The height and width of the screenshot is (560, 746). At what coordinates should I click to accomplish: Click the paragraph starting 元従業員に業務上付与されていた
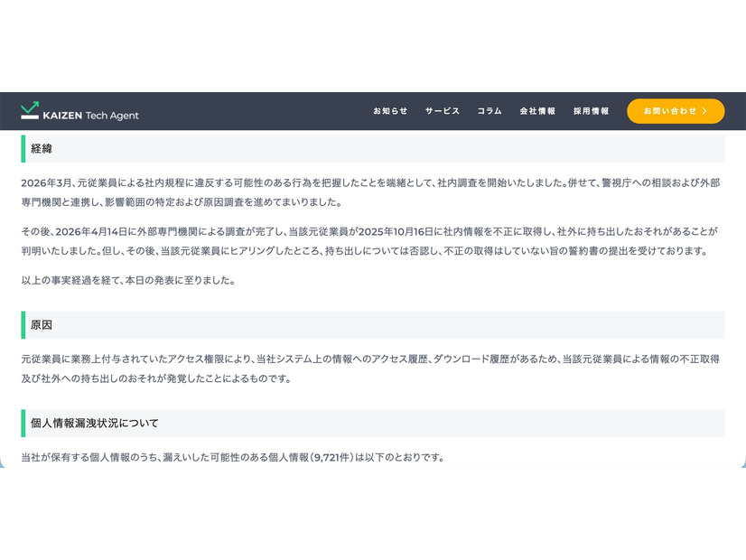pos(370,369)
